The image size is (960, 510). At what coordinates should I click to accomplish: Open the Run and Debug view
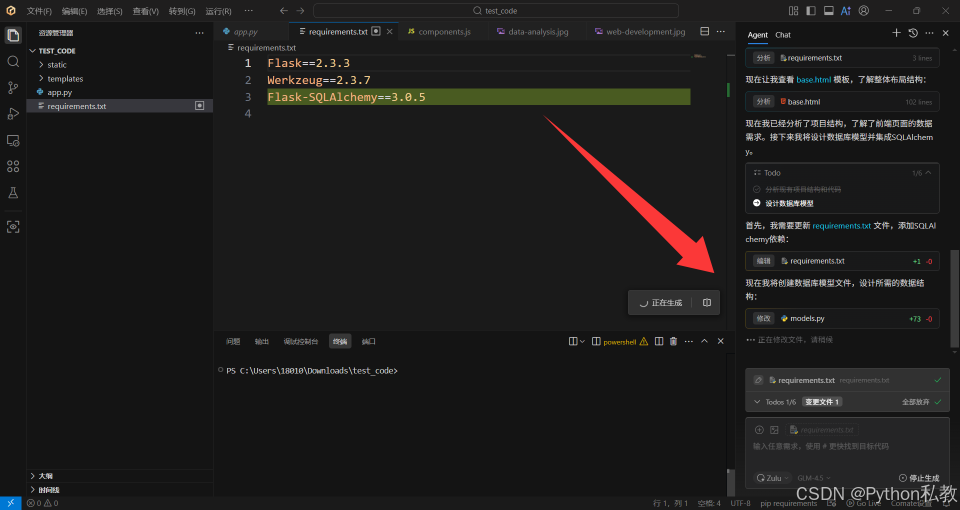(13, 113)
